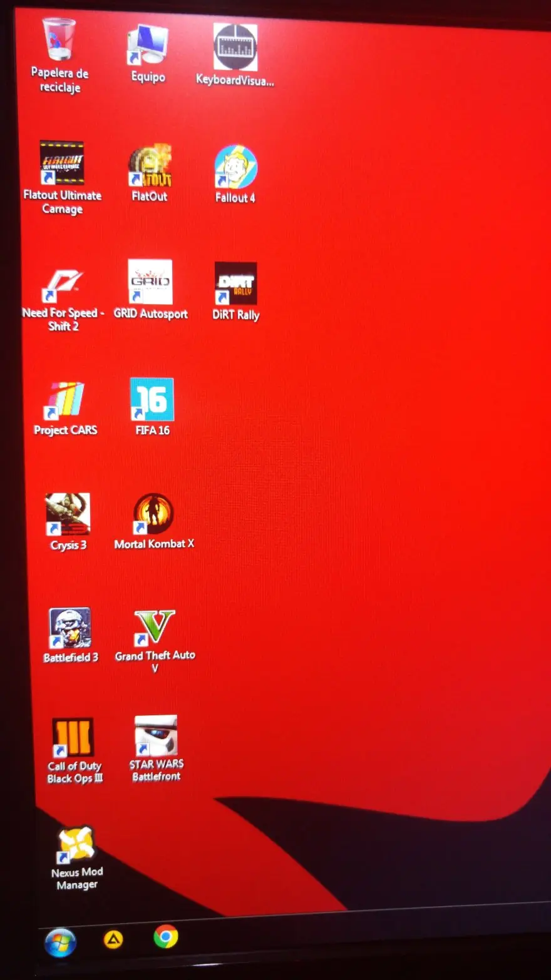Launch Google Chrome from the taskbar
Screen dimensions: 551x980
point(165,937)
